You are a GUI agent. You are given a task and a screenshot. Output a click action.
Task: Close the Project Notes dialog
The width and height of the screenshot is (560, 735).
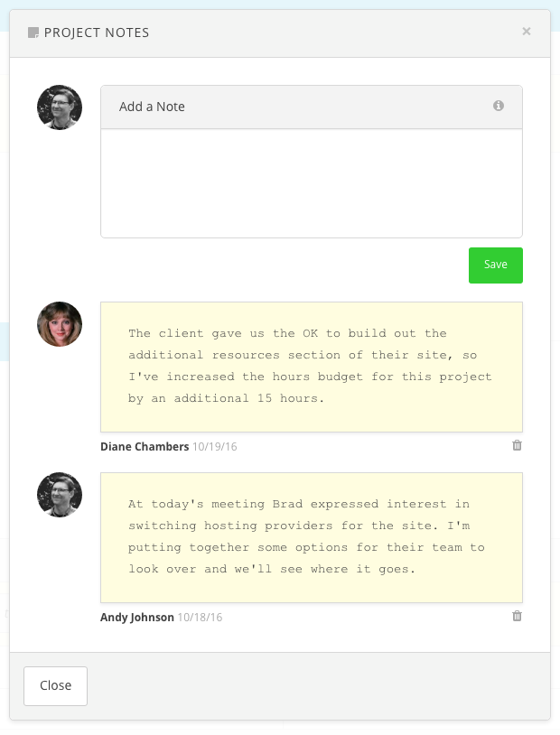[55, 686]
